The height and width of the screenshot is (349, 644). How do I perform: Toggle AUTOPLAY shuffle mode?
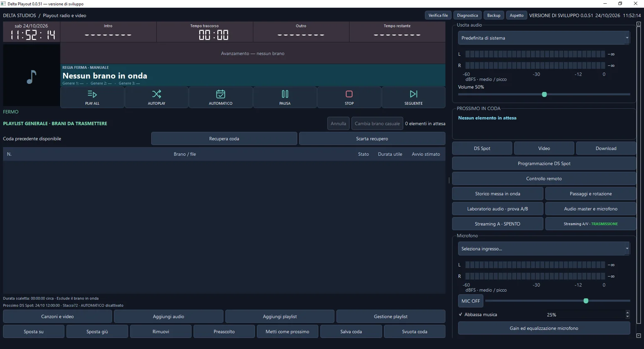[x=157, y=97]
